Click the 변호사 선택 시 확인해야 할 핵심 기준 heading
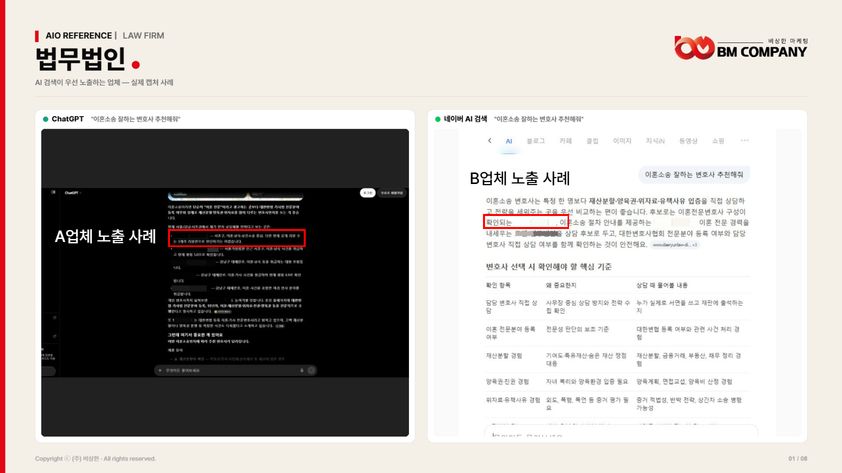This screenshot has height=473, width=842. point(548,266)
